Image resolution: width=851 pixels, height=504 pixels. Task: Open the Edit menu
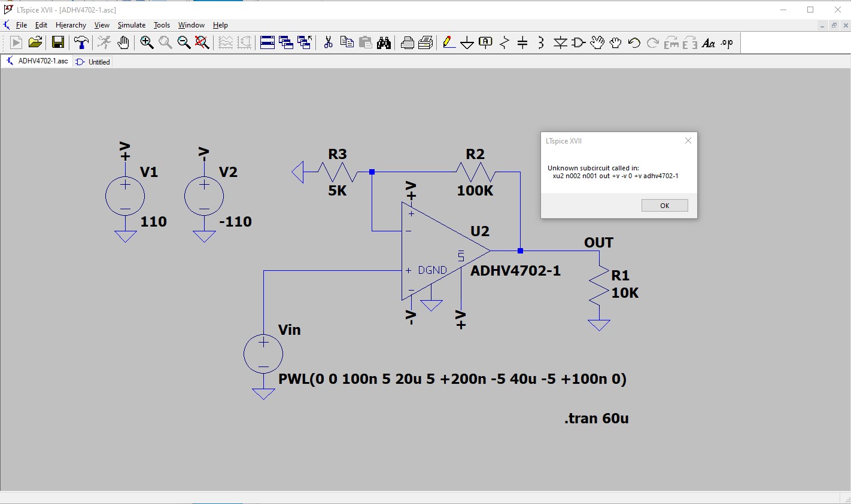(41, 25)
